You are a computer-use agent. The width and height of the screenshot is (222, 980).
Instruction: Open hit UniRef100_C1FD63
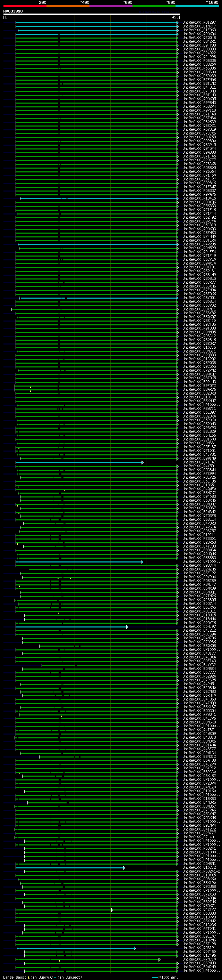tap(199, 30)
